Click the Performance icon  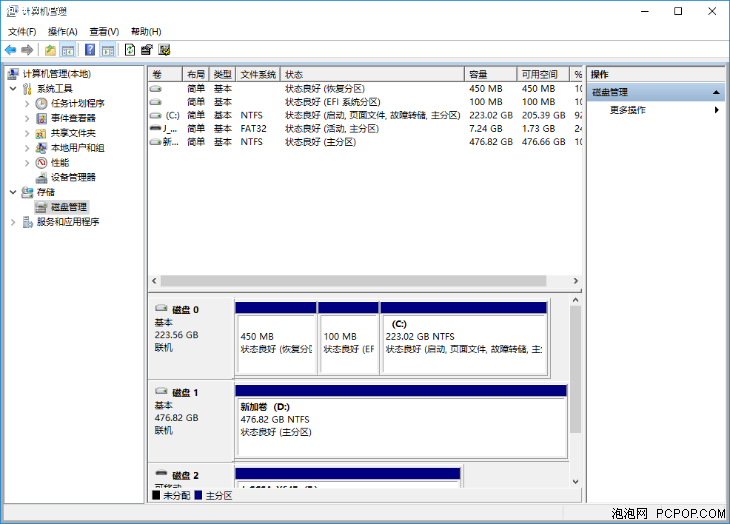(41, 162)
